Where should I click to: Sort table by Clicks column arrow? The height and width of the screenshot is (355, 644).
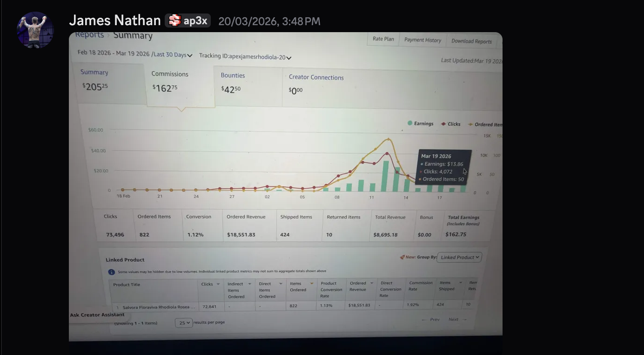coord(218,284)
